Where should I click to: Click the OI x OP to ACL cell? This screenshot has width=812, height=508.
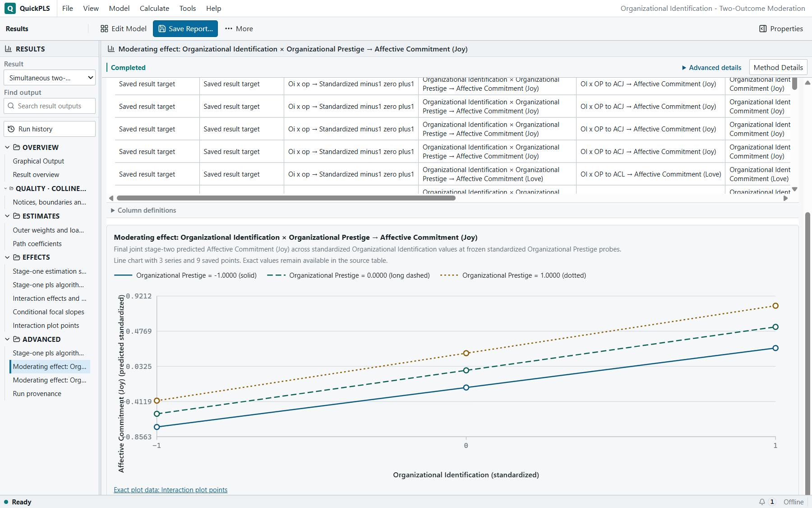coord(651,174)
